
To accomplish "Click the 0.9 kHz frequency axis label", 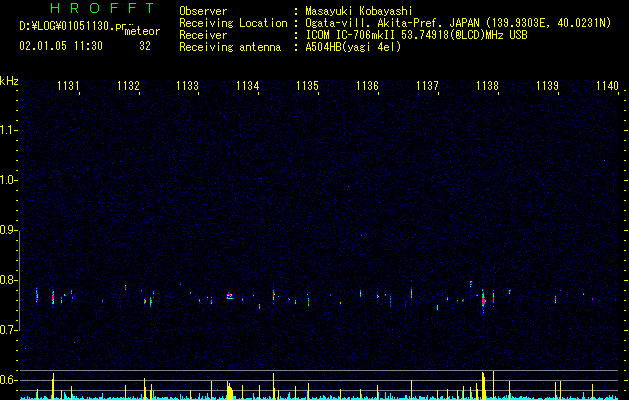I will click(x=8, y=230).
